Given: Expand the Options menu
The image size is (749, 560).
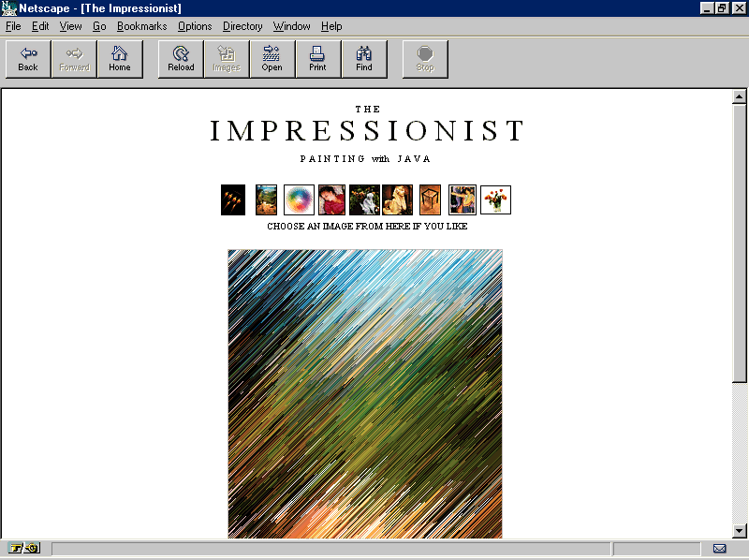Looking at the screenshot, I should click(195, 26).
